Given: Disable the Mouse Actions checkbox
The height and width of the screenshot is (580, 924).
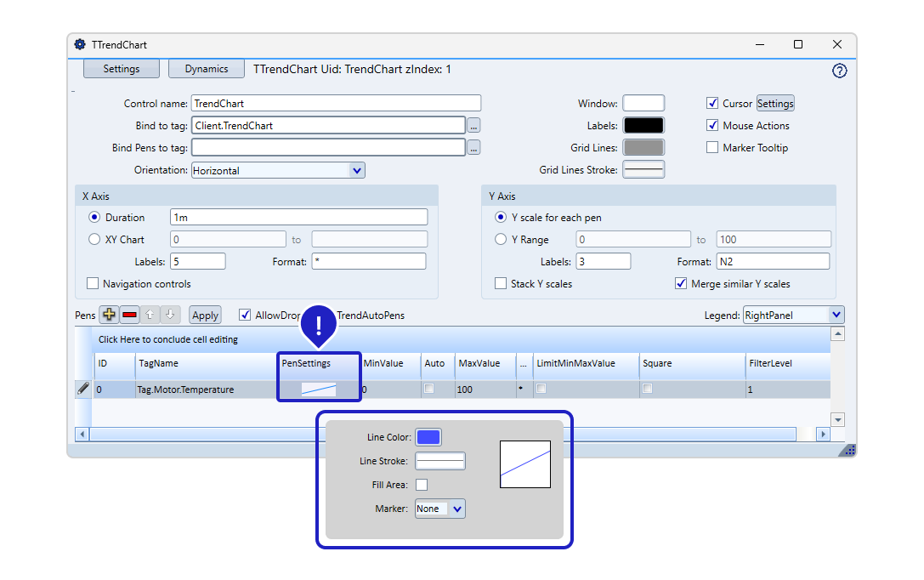Looking at the screenshot, I should click(712, 125).
